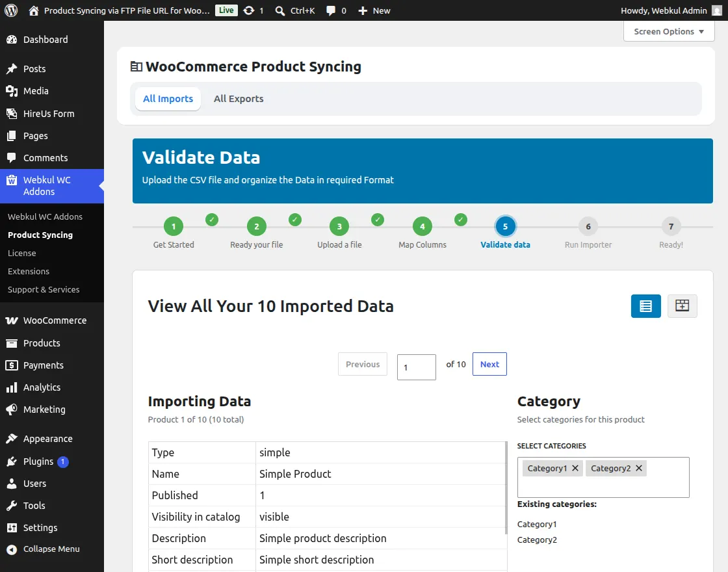Go to step 2 Ready your file
Viewport: 728px width, 572px height.
click(257, 227)
